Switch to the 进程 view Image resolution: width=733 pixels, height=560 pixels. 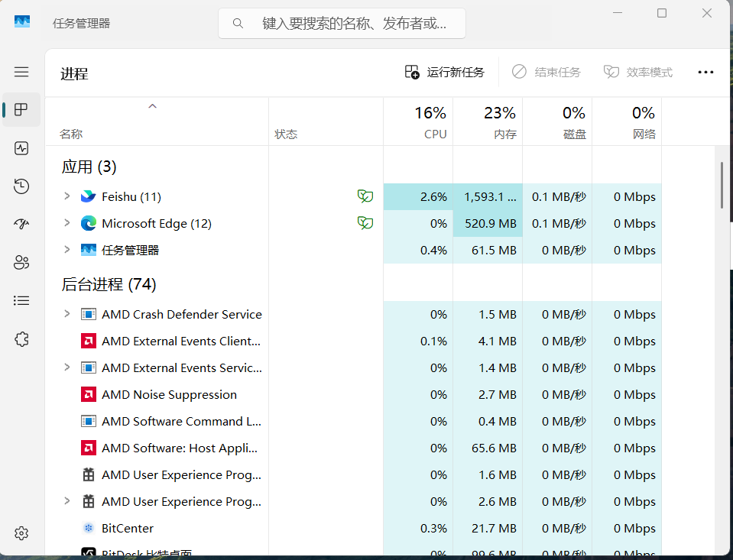click(21, 109)
